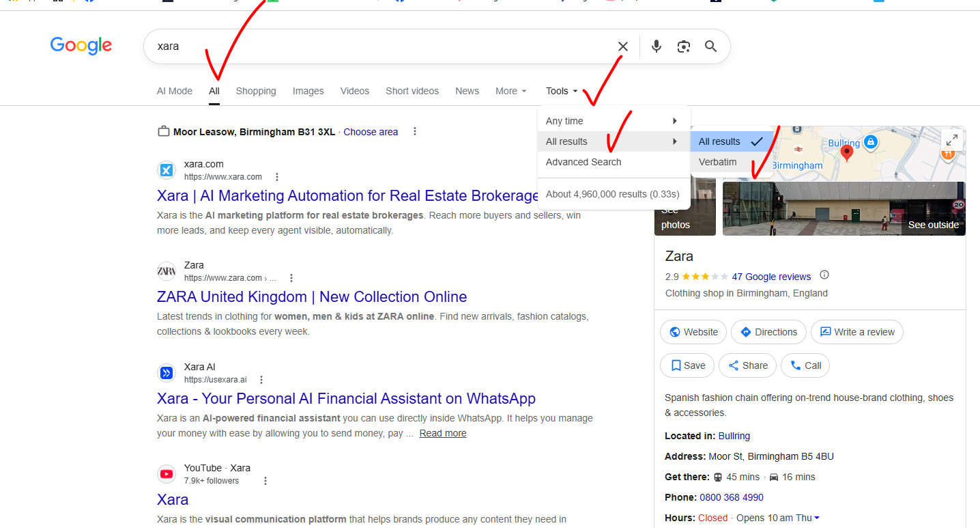980x528 pixels.
Task: Click Read more on Xara AI snippet
Action: [443, 433]
